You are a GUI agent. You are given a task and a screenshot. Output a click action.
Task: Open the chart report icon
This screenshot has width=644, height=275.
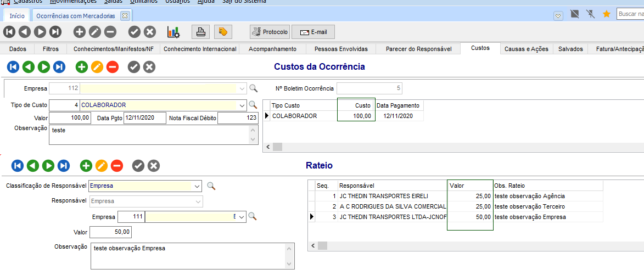tap(173, 32)
